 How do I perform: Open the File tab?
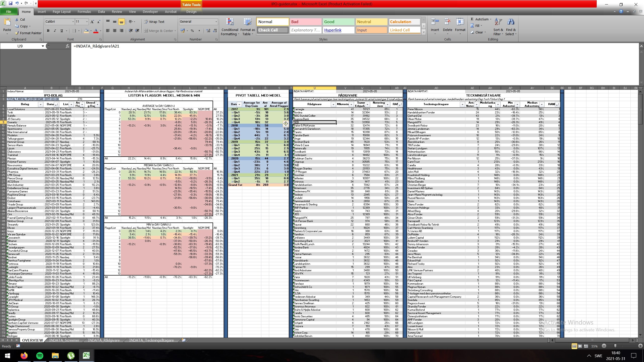[9, 12]
